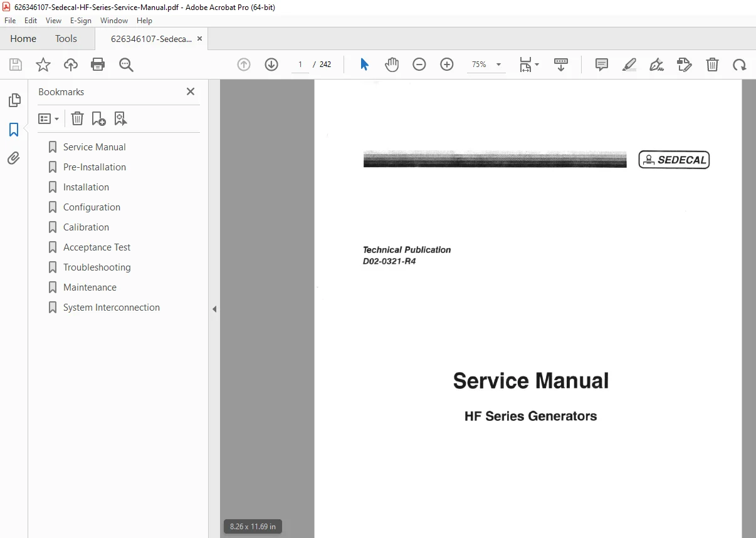Zoom in with the plus icon

(447, 65)
